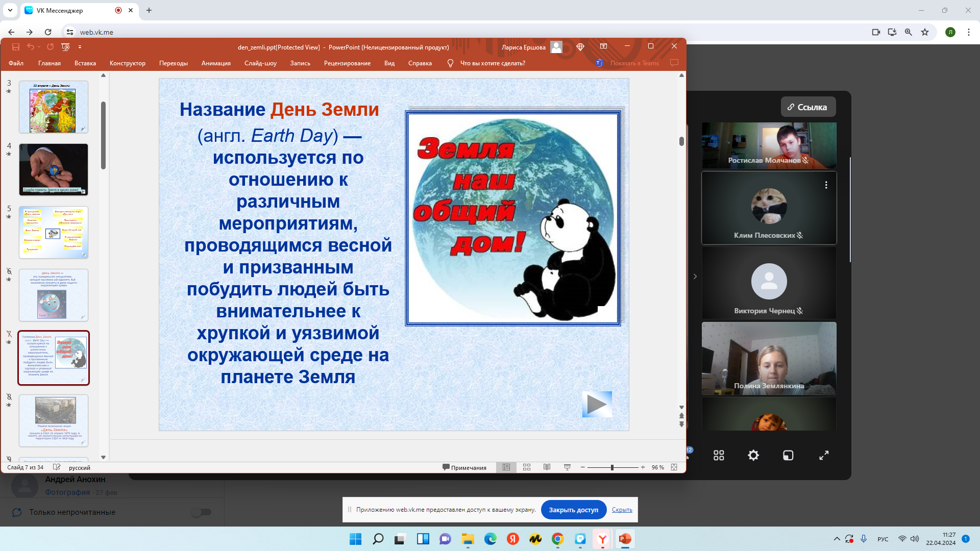
Task: Select slide 5 thumbnail
Action: (54, 233)
